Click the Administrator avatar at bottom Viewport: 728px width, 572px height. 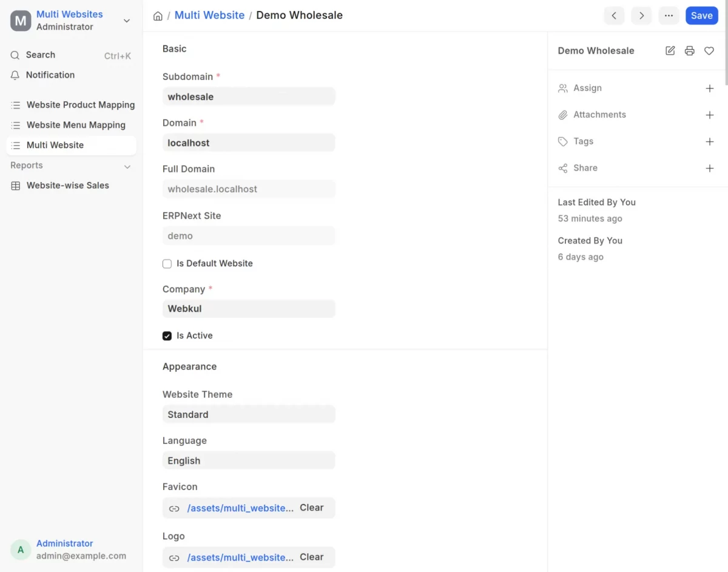(x=21, y=550)
